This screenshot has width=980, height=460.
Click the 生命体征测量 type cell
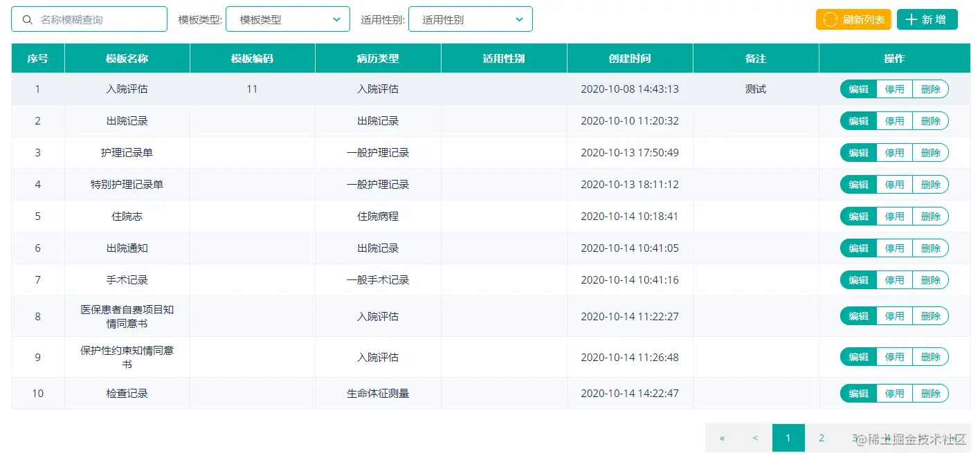[378, 394]
